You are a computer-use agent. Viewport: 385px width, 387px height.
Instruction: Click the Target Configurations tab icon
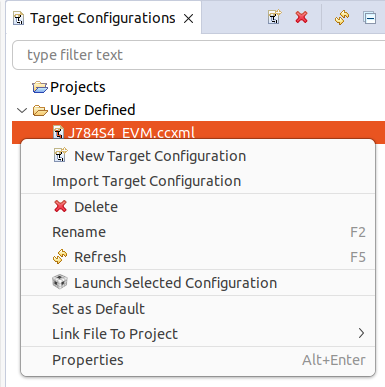19,18
